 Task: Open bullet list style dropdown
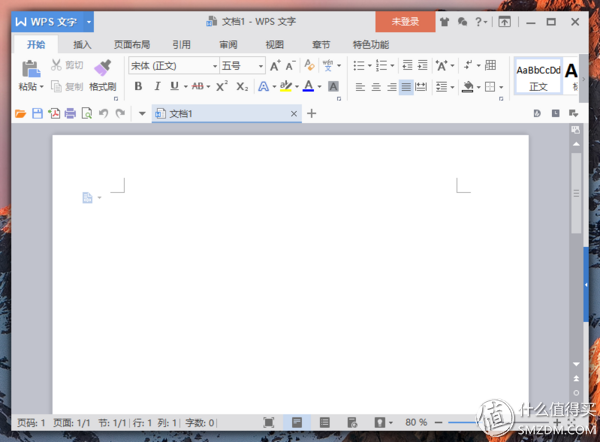(x=370, y=65)
